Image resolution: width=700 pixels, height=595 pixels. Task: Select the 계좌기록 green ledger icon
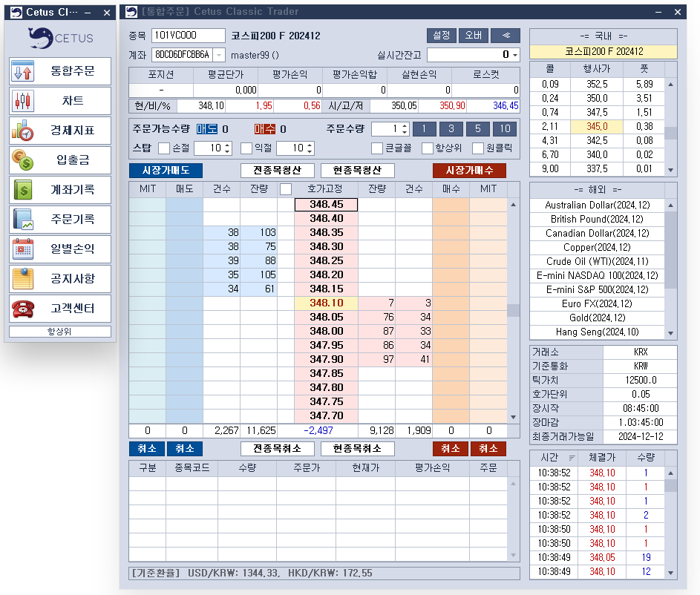23,190
